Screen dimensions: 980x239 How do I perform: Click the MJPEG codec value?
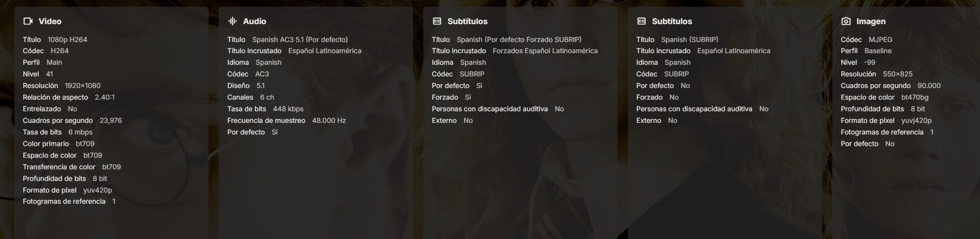click(880, 40)
